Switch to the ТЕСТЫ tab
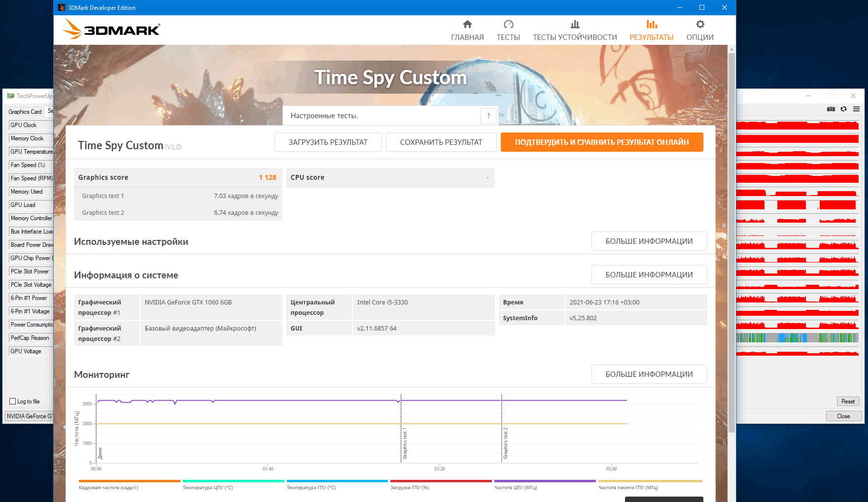 click(x=508, y=31)
